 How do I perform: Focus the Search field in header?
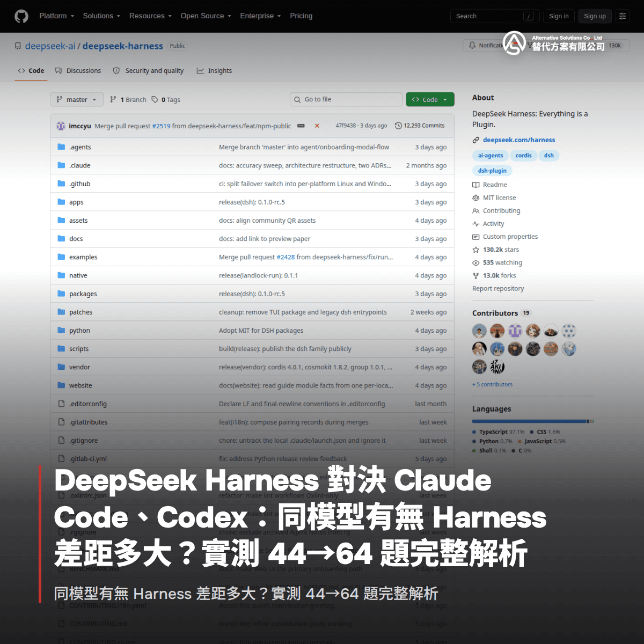tap(494, 16)
